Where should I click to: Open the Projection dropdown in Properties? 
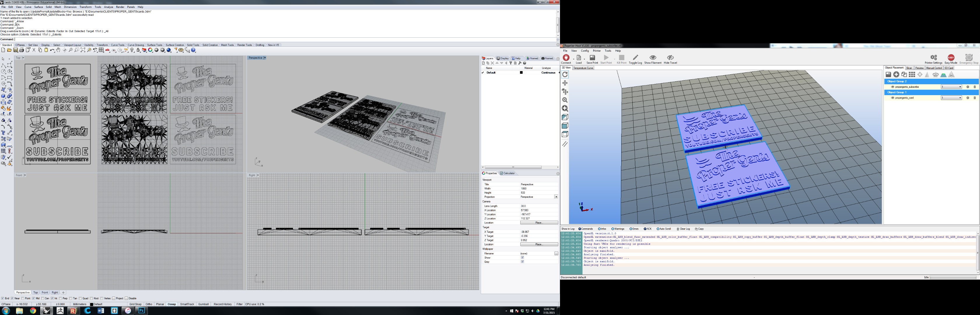point(556,197)
